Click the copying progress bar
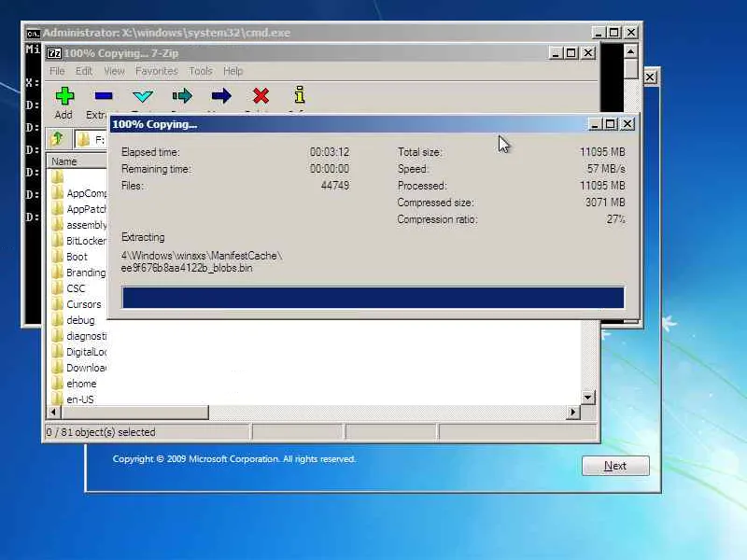 [373, 298]
